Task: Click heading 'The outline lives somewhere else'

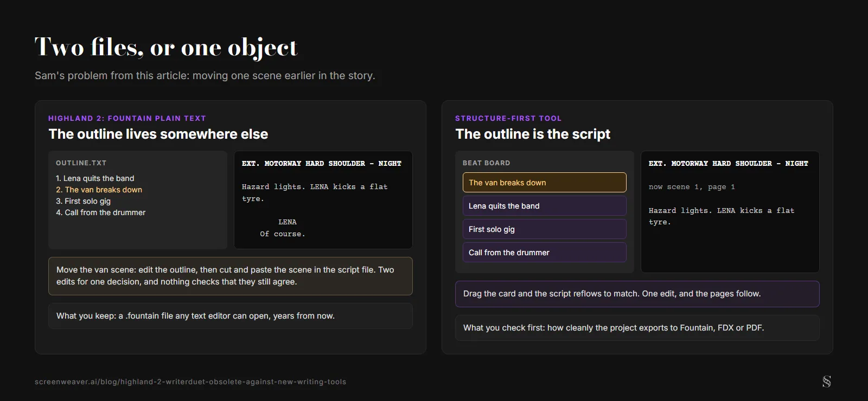Action: 158,134
